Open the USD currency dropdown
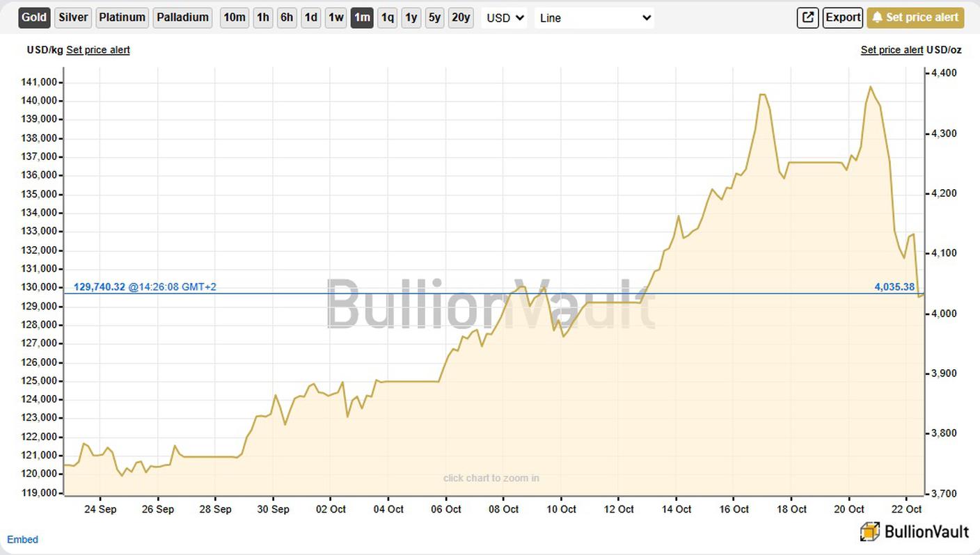The width and height of the screenshot is (980, 555). [x=505, y=18]
